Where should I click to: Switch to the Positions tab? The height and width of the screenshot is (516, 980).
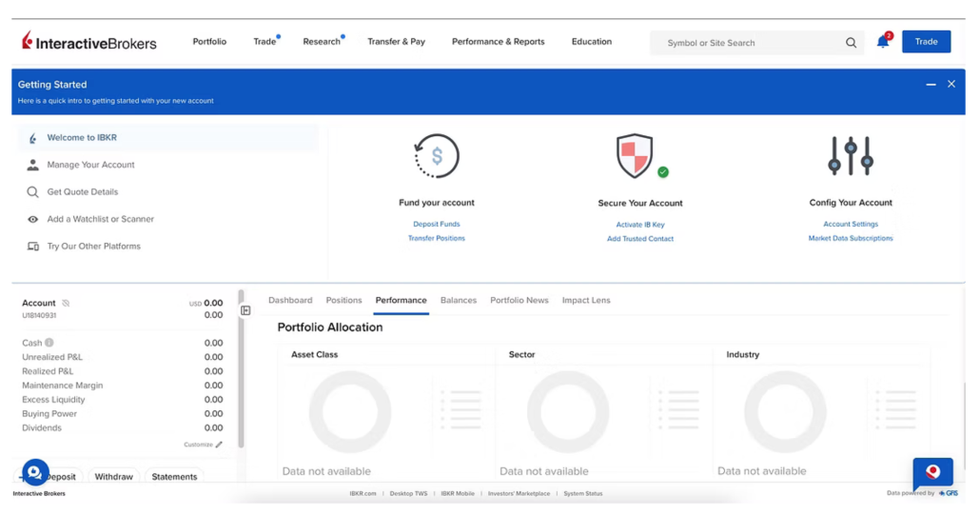(x=343, y=300)
